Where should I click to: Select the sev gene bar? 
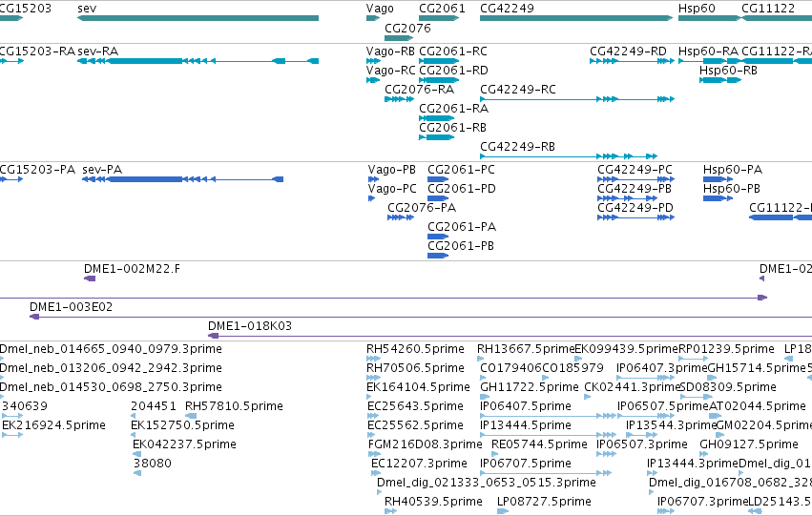[198, 18]
